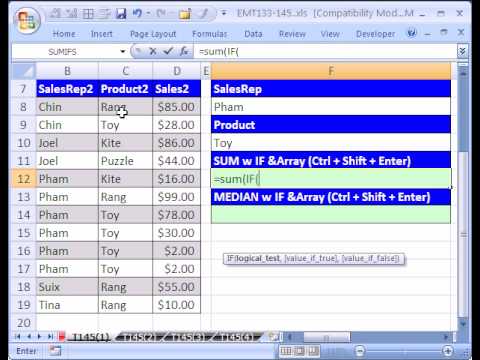Click the macro record icon in status bar
The width and height of the screenshot is (480, 360).
pyautogui.click(x=55, y=351)
